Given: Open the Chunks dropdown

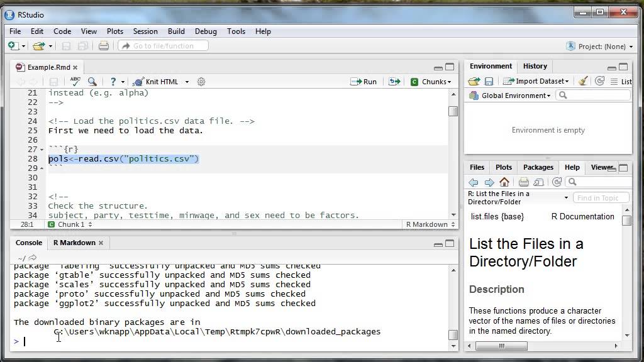Looking at the screenshot, I should (431, 82).
